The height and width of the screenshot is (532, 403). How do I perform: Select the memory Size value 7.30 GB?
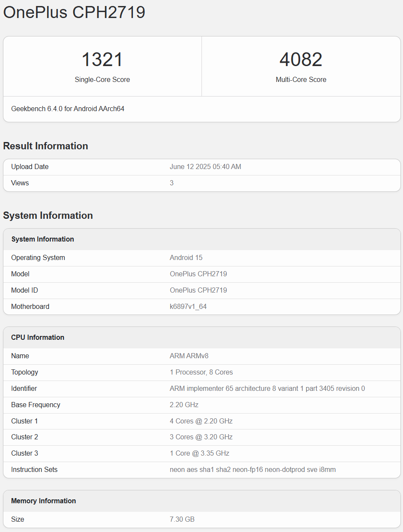[182, 519]
